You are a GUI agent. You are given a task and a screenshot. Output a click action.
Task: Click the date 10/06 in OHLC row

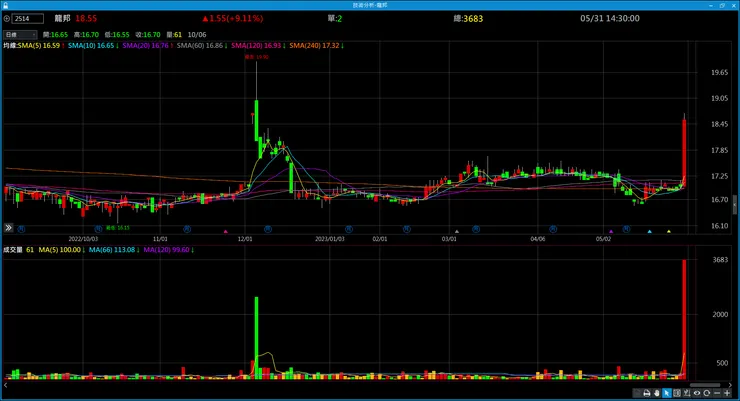click(x=197, y=34)
